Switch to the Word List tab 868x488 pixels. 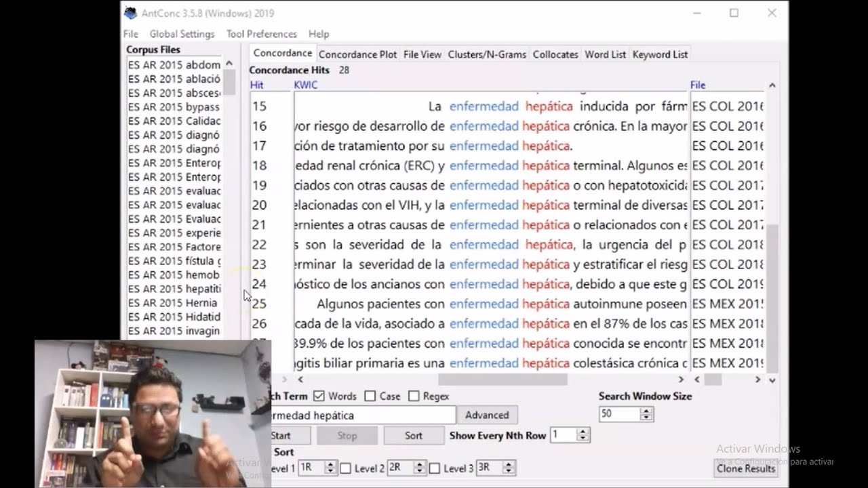point(605,54)
